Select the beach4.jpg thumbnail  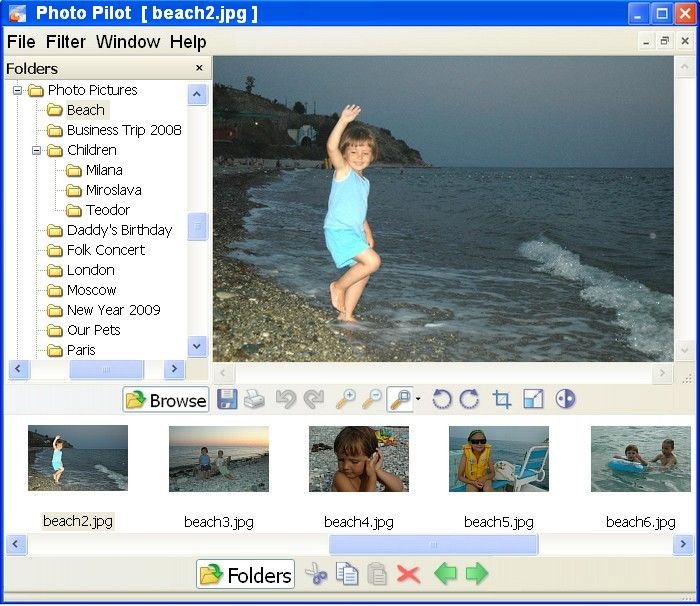point(359,459)
